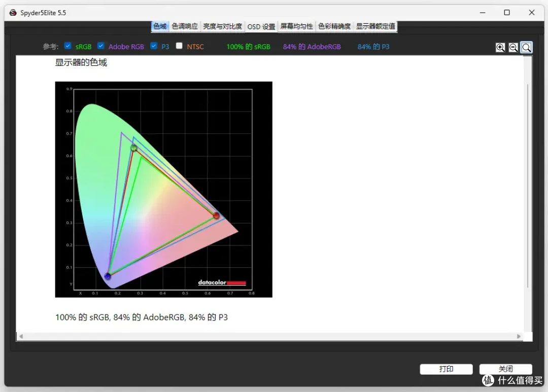Click the green '100% 的 sRGB' result text
This screenshot has height=392, width=548.
(x=249, y=47)
